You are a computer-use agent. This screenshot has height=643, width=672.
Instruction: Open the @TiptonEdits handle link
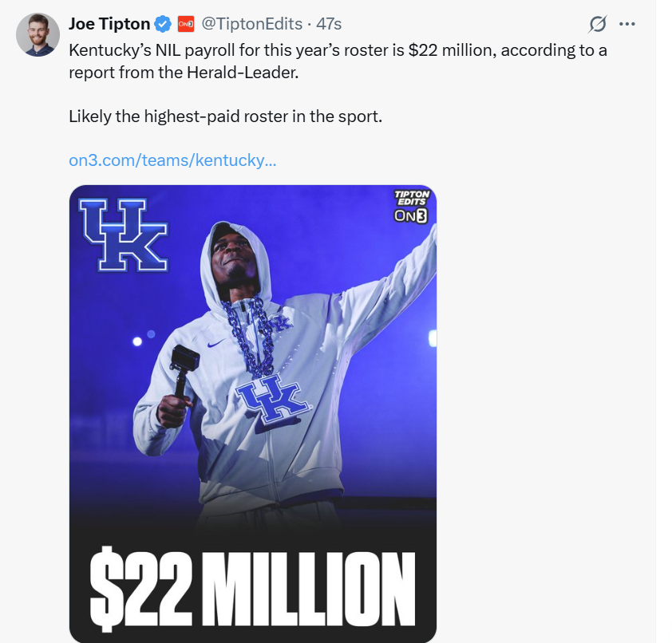click(x=253, y=25)
